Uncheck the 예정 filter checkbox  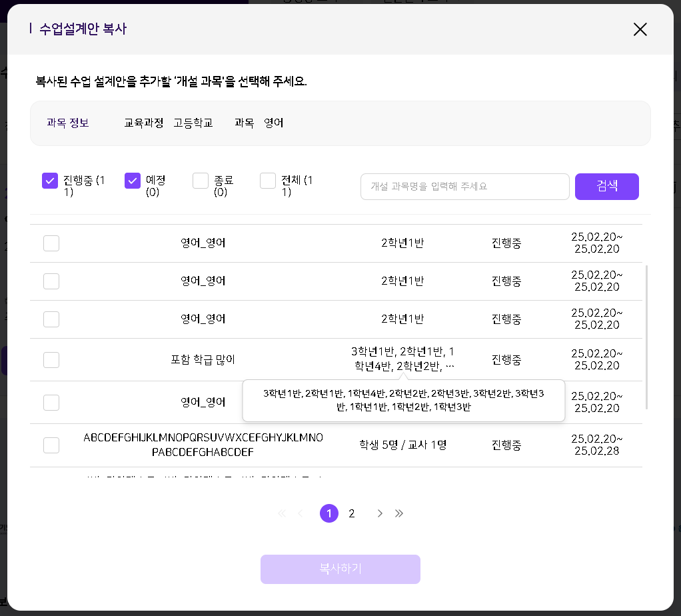point(133,181)
